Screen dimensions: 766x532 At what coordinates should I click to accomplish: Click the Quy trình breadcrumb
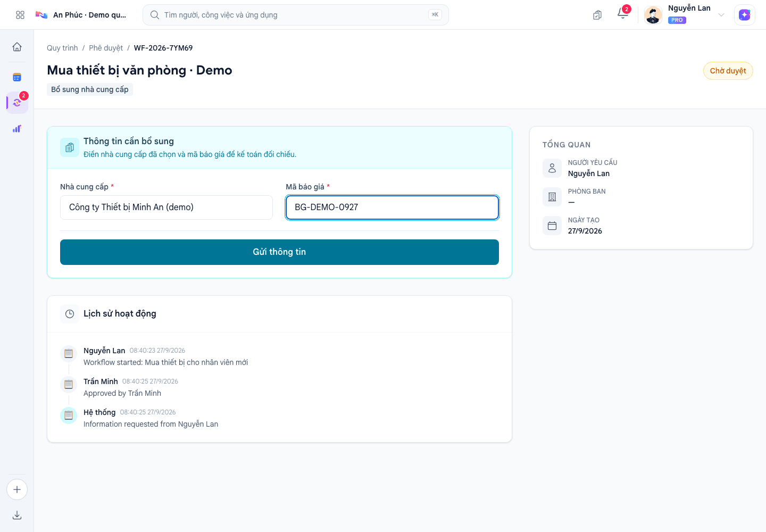pos(62,48)
